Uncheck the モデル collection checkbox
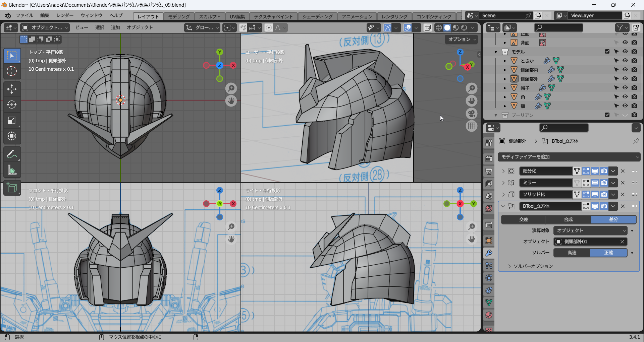This screenshot has height=342, width=644. click(x=607, y=52)
